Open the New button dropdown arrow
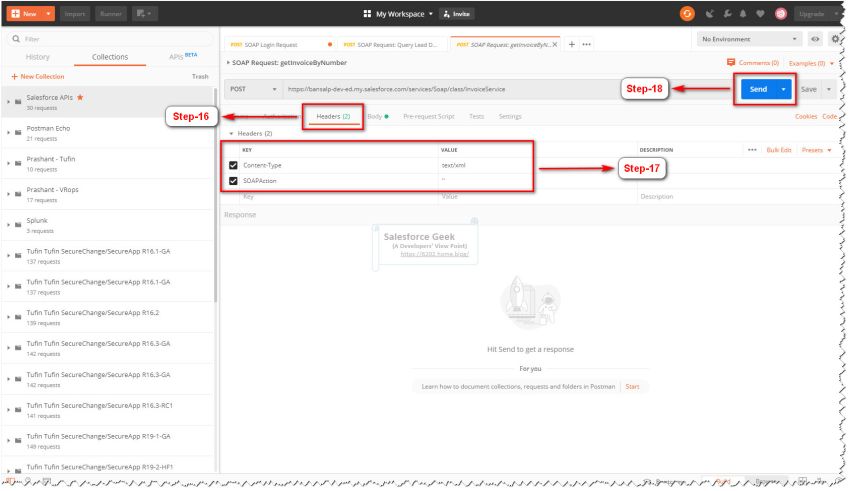The width and height of the screenshot is (850, 491). click(x=48, y=14)
